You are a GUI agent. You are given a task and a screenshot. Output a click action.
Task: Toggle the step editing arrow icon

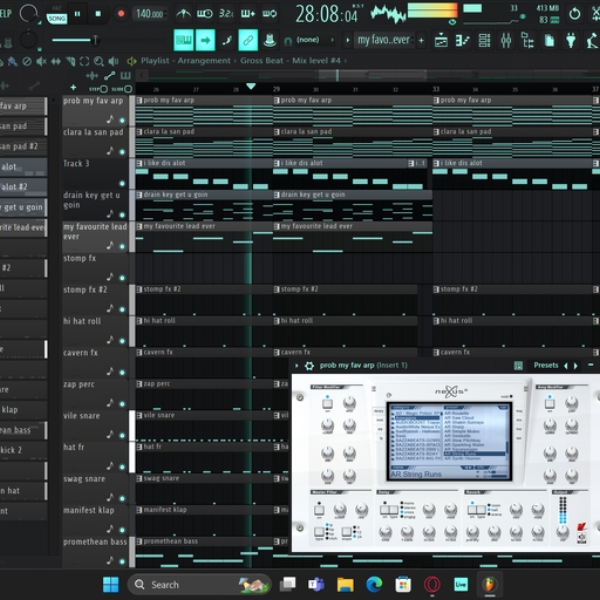[205, 40]
